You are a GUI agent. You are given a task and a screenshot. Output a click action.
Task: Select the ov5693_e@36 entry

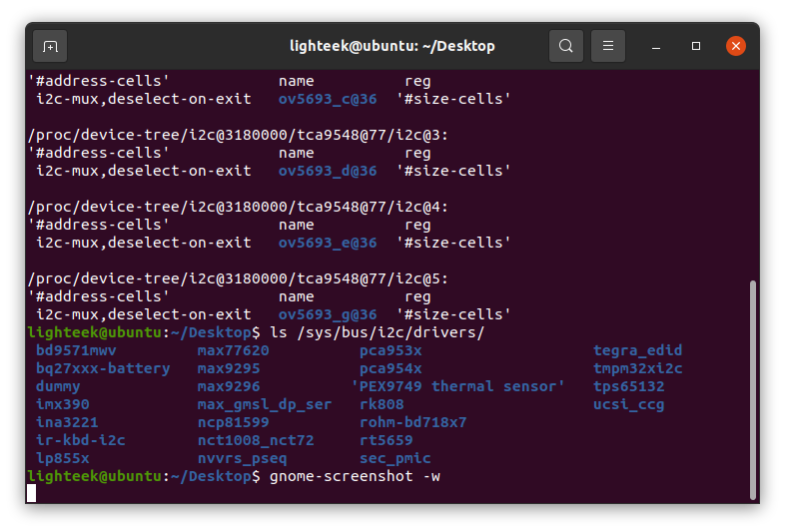tap(328, 243)
